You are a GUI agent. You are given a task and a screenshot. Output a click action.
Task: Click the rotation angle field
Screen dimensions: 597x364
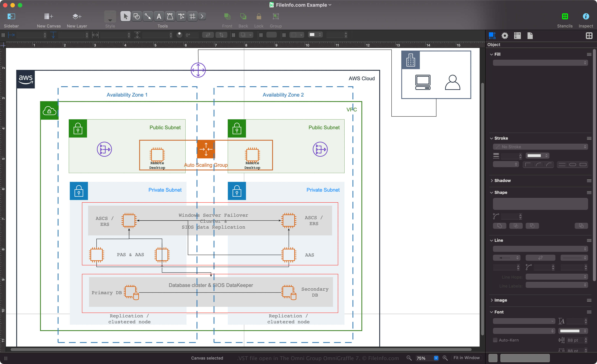pyautogui.click(x=191, y=35)
